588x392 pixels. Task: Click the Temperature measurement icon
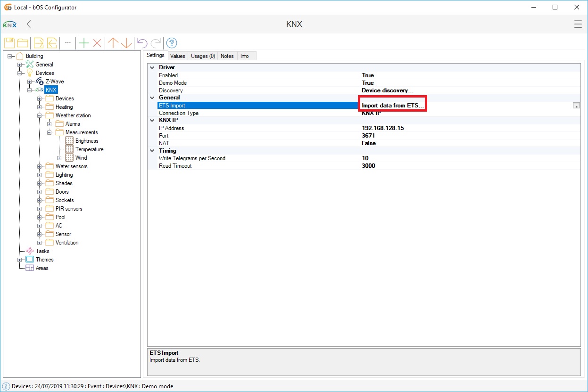click(x=69, y=149)
